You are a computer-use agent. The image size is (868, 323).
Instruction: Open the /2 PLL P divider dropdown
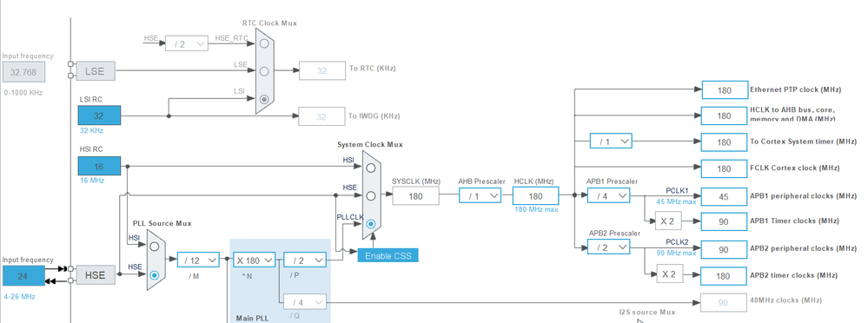point(304,260)
